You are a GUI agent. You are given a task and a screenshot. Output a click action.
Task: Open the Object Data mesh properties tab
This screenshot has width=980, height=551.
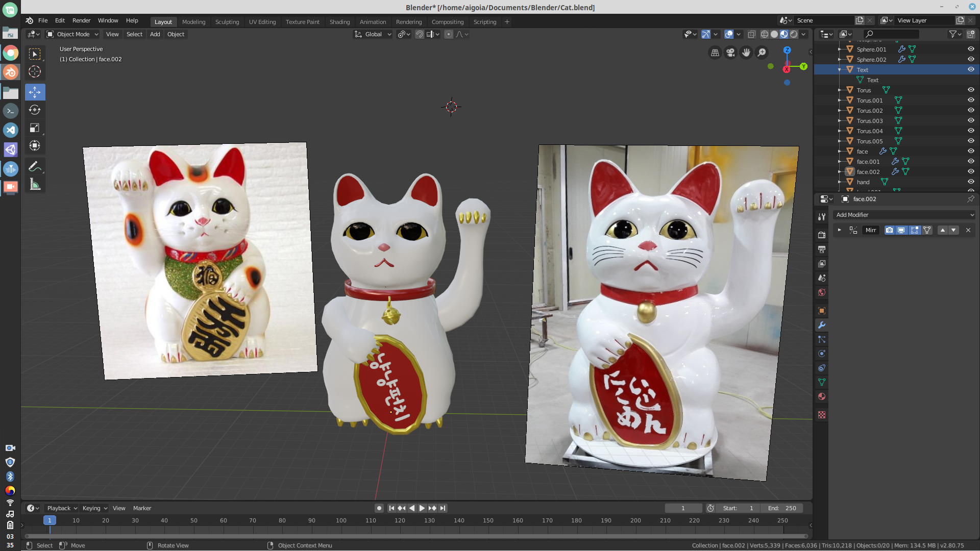822,382
